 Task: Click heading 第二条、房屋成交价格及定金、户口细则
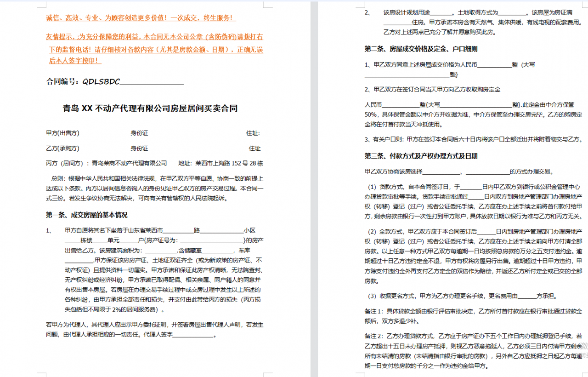[x=421, y=49]
